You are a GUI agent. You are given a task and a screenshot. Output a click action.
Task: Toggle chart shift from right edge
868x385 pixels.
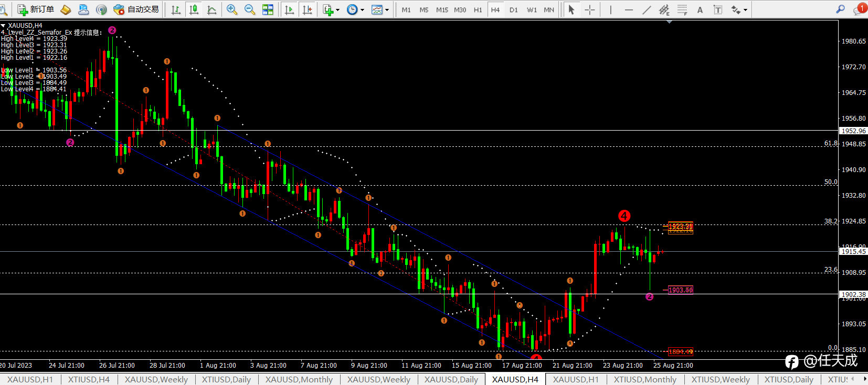pyautogui.click(x=307, y=9)
